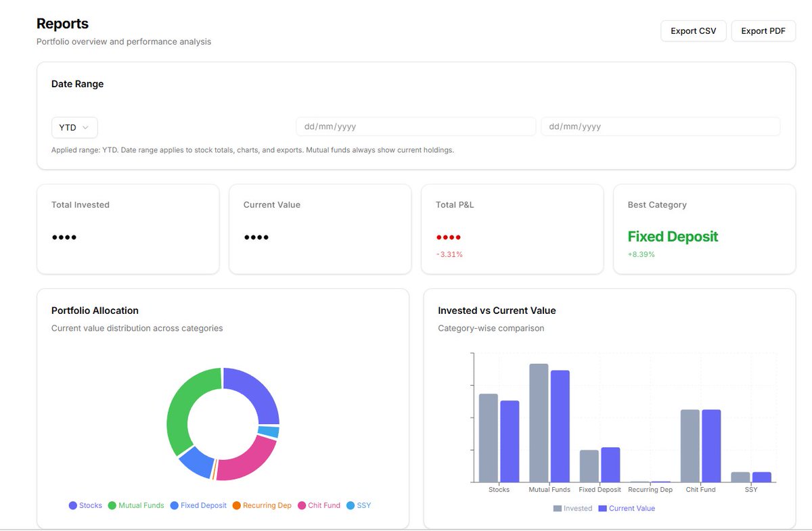Toggle Current Value series in bar chart legend
This screenshot has width=812, height=531.
point(627,509)
